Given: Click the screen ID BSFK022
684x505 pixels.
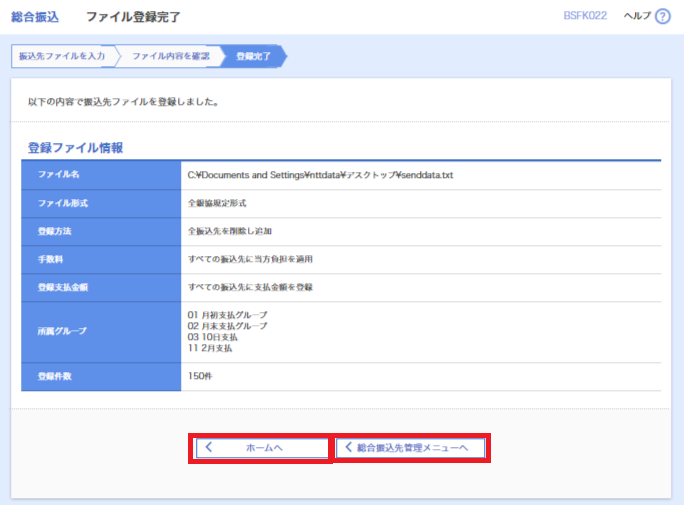Looking at the screenshot, I should pyautogui.click(x=585, y=16).
